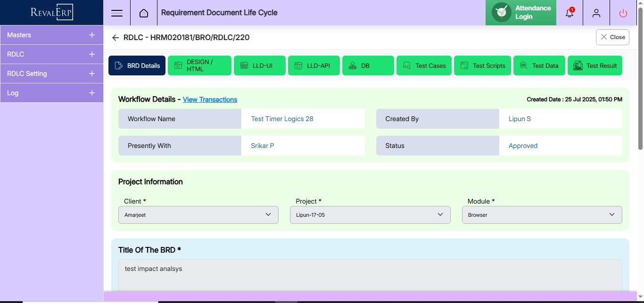Switch to the DESIGN / HTML tab

point(199,66)
